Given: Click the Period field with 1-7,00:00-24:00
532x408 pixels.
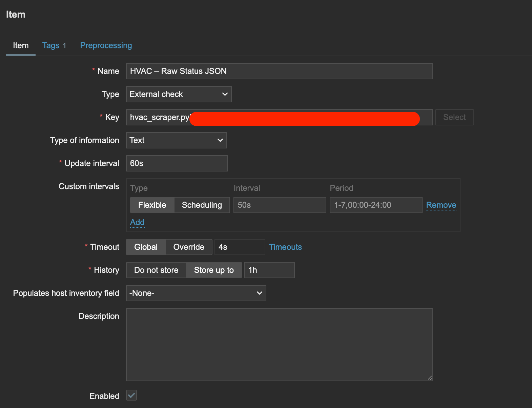Looking at the screenshot, I should (375, 205).
